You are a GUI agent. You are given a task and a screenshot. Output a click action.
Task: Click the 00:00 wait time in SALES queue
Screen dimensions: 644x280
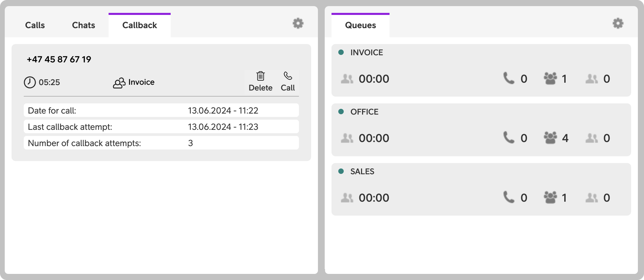click(374, 198)
